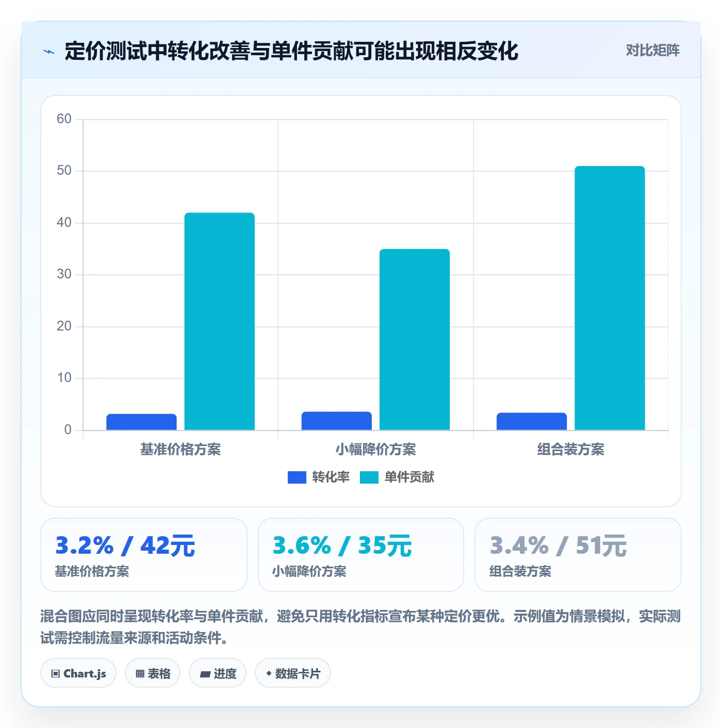Click the y-axis tick label 30
This screenshot has height=728, width=722.
64,274
